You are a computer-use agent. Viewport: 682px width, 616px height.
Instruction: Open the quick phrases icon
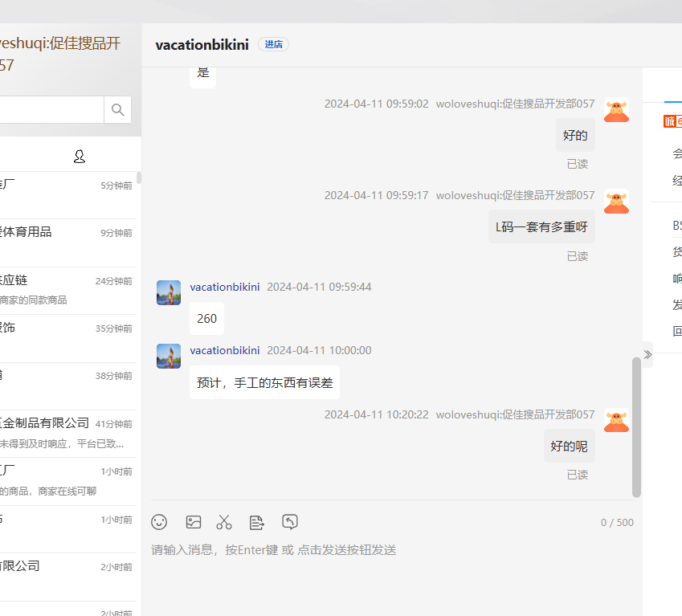257,522
